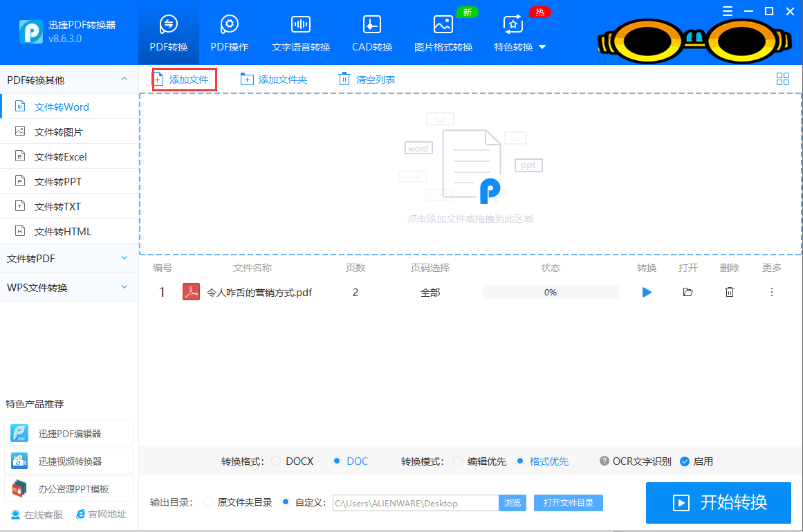Click 全部 page selection cell

(430, 293)
